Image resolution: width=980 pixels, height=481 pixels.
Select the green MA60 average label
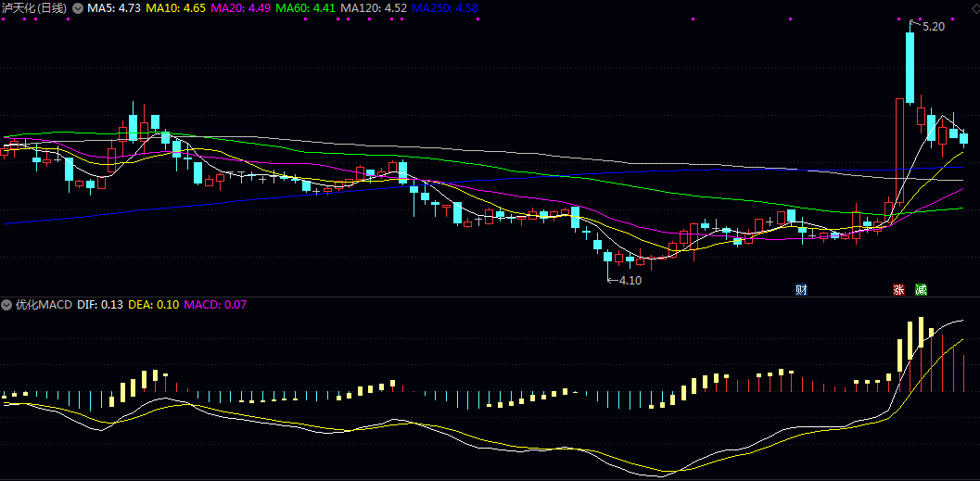[x=308, y=8]
